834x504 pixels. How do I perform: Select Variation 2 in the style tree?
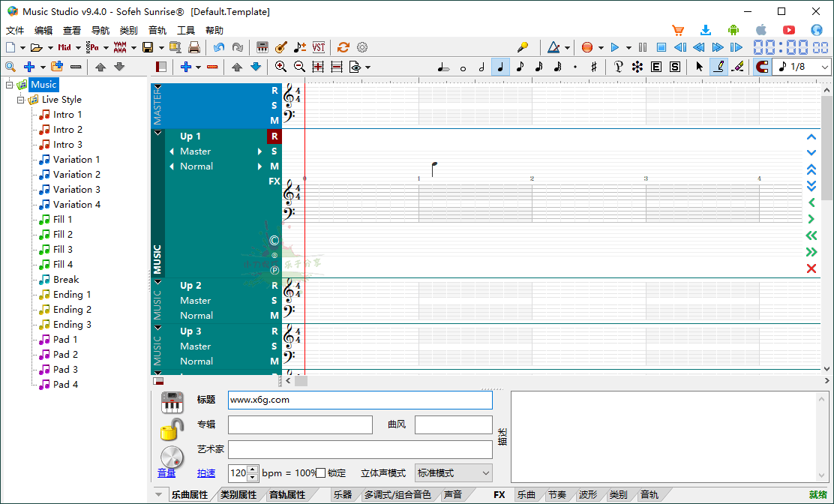click(76, 174)
